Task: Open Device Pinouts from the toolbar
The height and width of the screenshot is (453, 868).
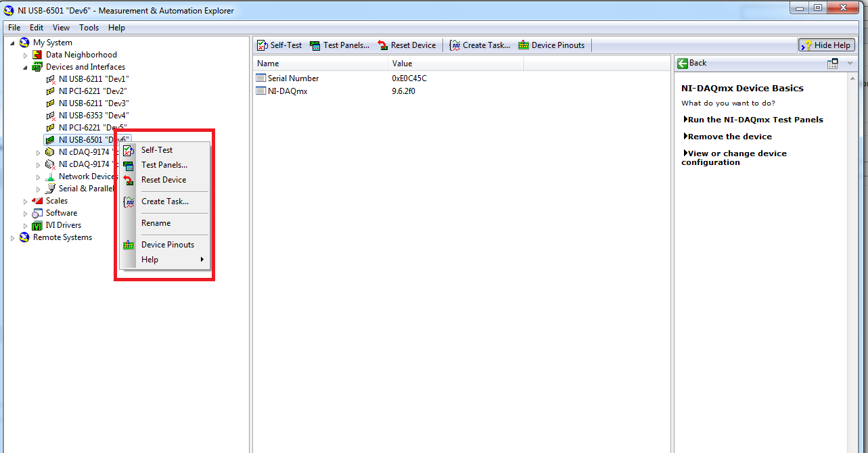Action: click(x=551, y=45)
